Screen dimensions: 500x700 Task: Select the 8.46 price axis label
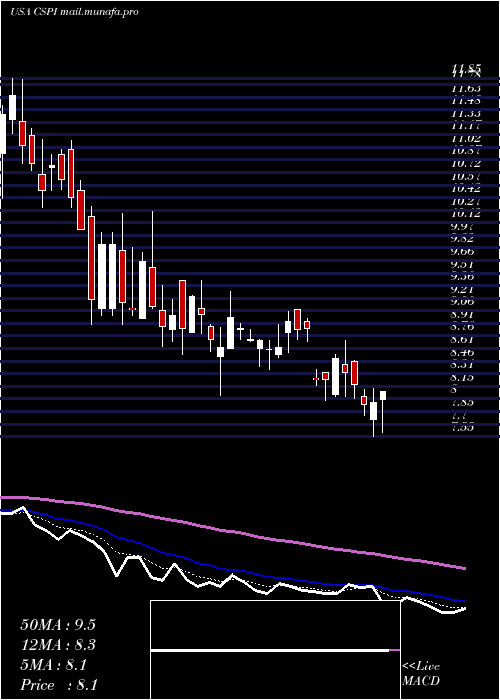click(x=462, y=352)
